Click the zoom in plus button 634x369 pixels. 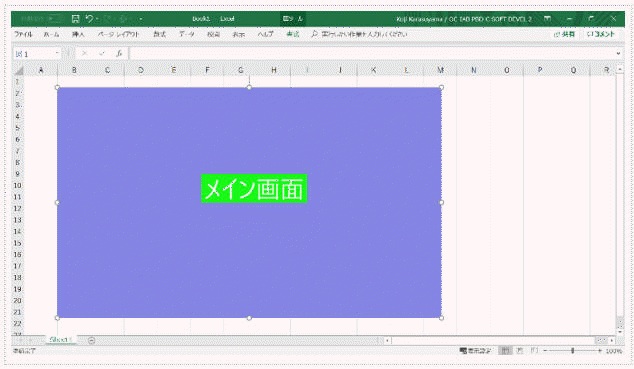click(x=600, y=351)
